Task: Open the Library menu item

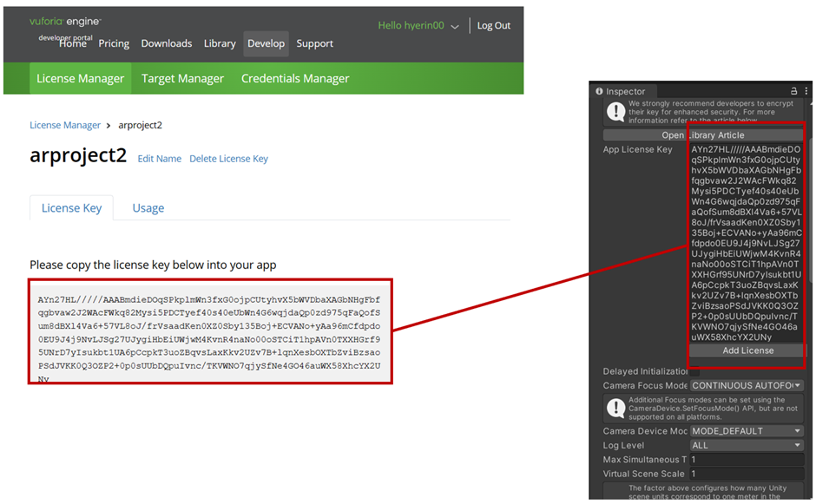Action: click(220, 43)
